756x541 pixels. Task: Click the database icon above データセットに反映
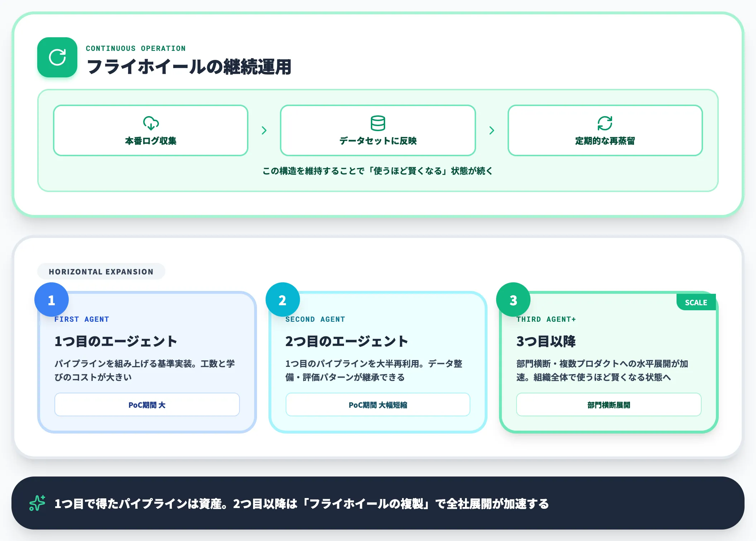(378, 123)
